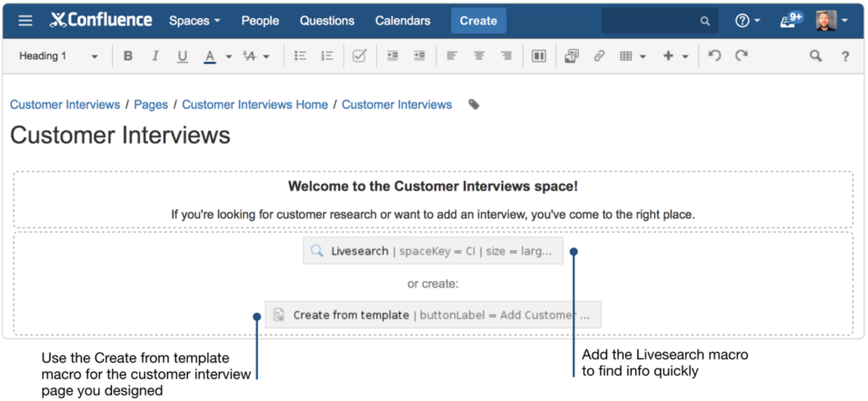The height and width of the screenshot is (401, 868).
Task: Open Calendars in the top navigation
Action: pos(403,21)
